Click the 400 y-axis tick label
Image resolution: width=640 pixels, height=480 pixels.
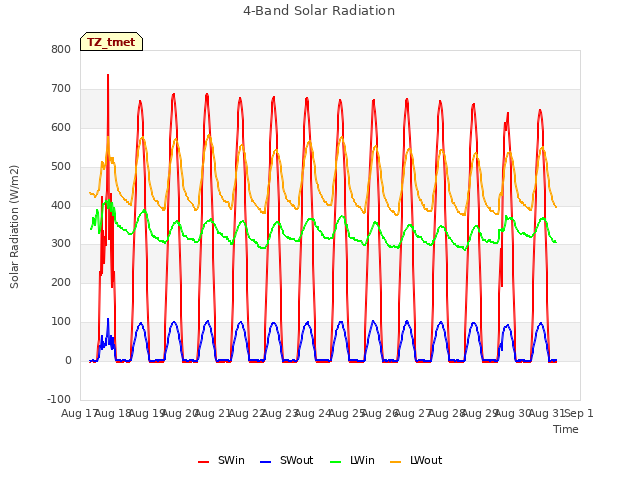tap(61, 205)
